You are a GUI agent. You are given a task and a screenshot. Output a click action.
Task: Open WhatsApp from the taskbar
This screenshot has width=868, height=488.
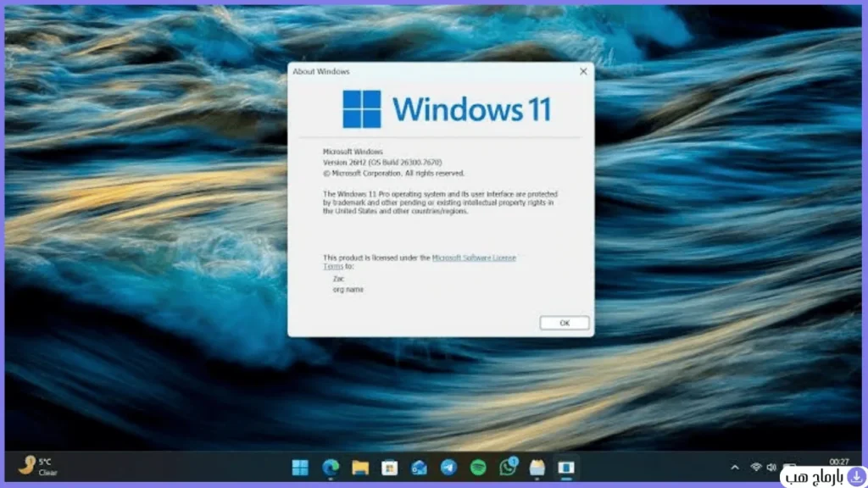coord(508,468)
